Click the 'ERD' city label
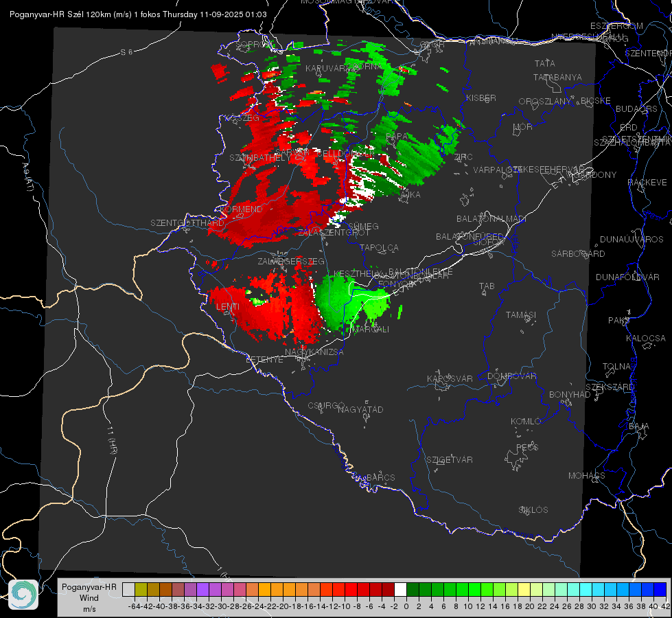This screenshot has width=672, height=618. click(x=629, y=127)
